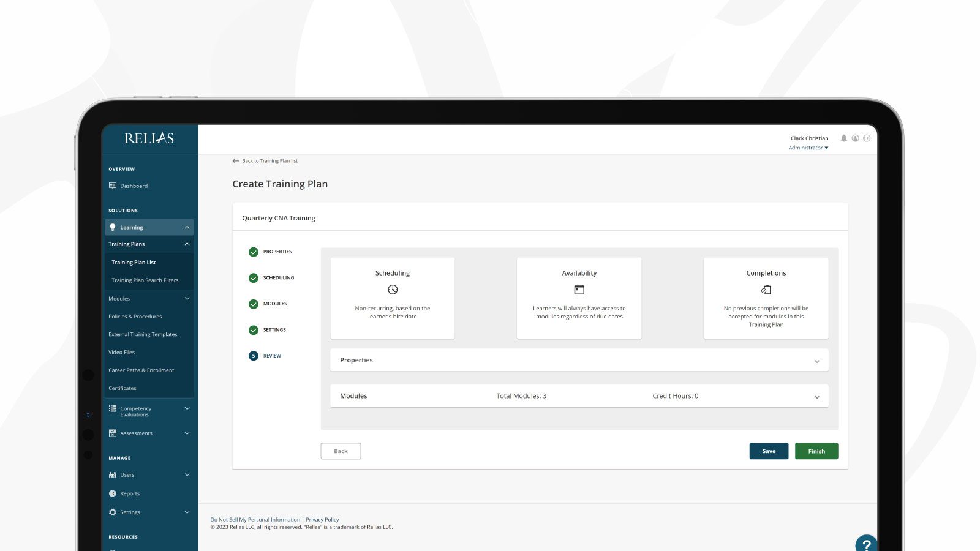Click the Dashboard monitor icon
980x551 pixels.
(x=113, y=186)
